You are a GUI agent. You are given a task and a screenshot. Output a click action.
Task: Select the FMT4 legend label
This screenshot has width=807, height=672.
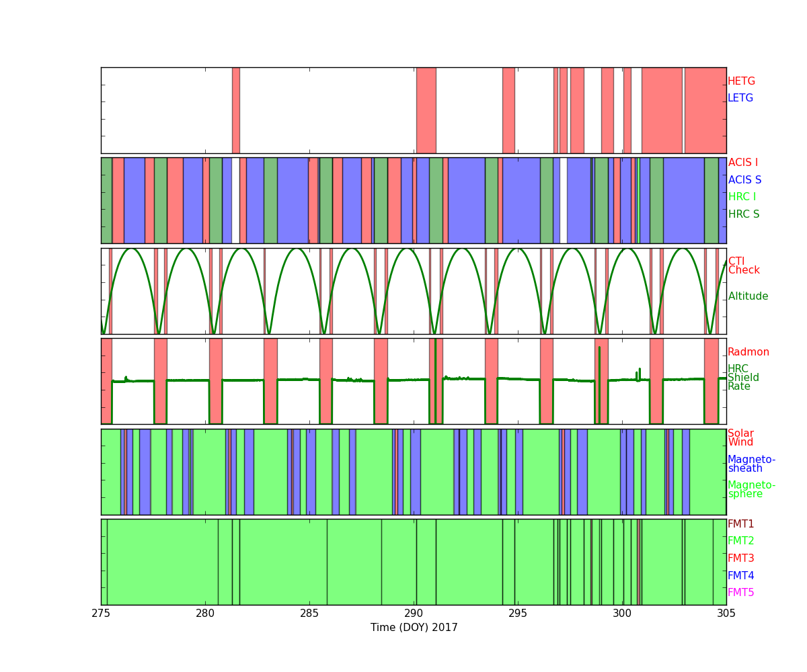pos(740,576)
